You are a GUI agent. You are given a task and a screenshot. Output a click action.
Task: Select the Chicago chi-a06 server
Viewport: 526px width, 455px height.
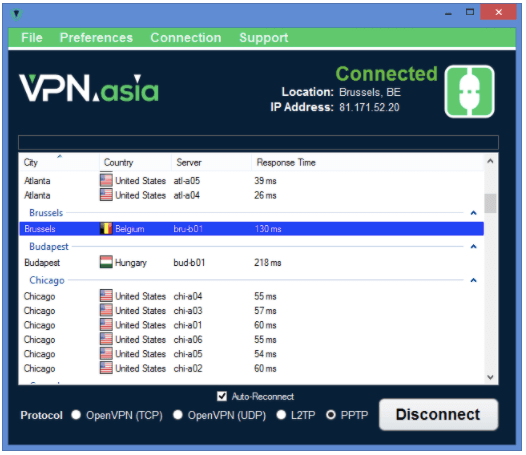tap(252, 339)
